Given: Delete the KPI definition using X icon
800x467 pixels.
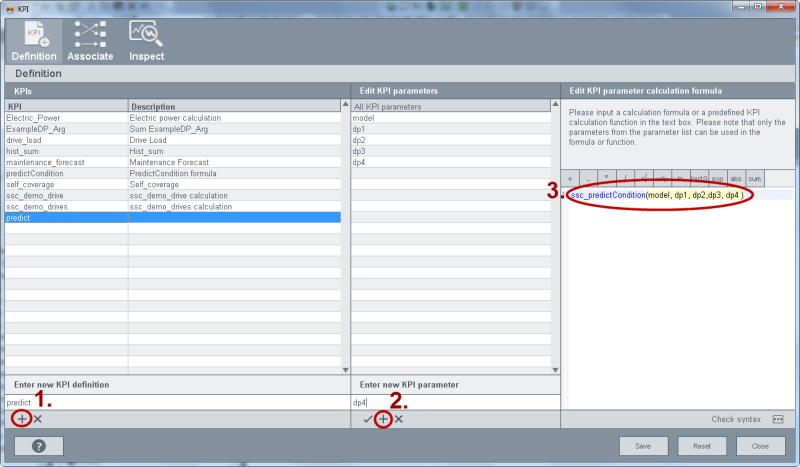Looking at the screenshot, I should (38, 419).
